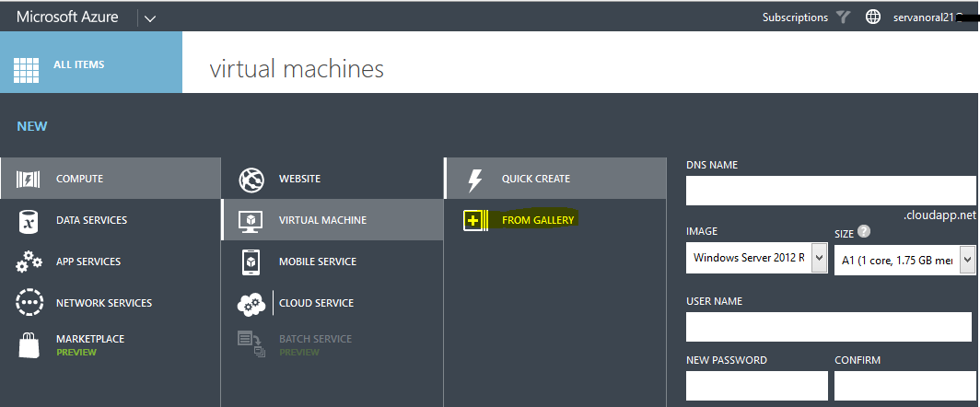Choose the From Gallery option
This screenshot has height=407, width=980.
537,220
